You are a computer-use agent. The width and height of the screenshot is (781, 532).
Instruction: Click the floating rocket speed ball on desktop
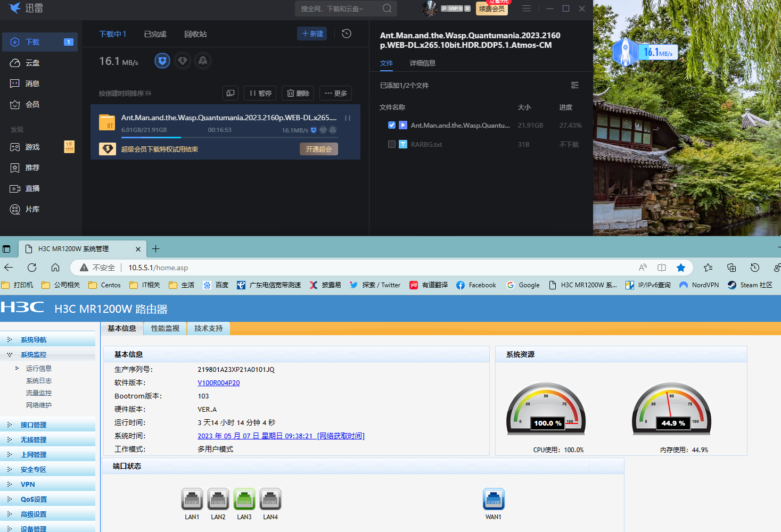625,52
